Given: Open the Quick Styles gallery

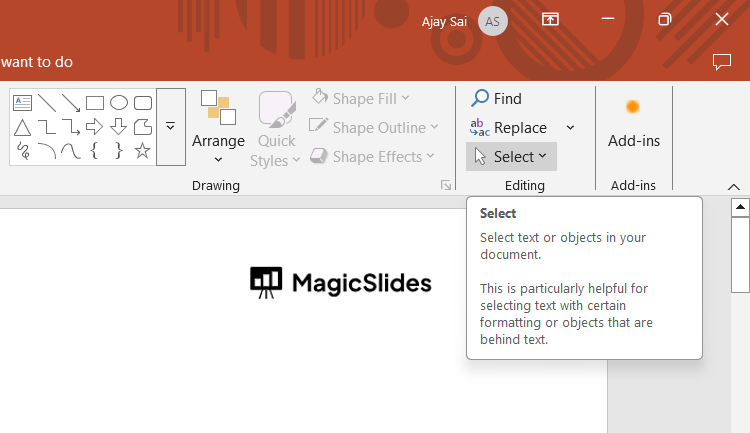Looking at the screenshot, I should click(x=276, y=129).
